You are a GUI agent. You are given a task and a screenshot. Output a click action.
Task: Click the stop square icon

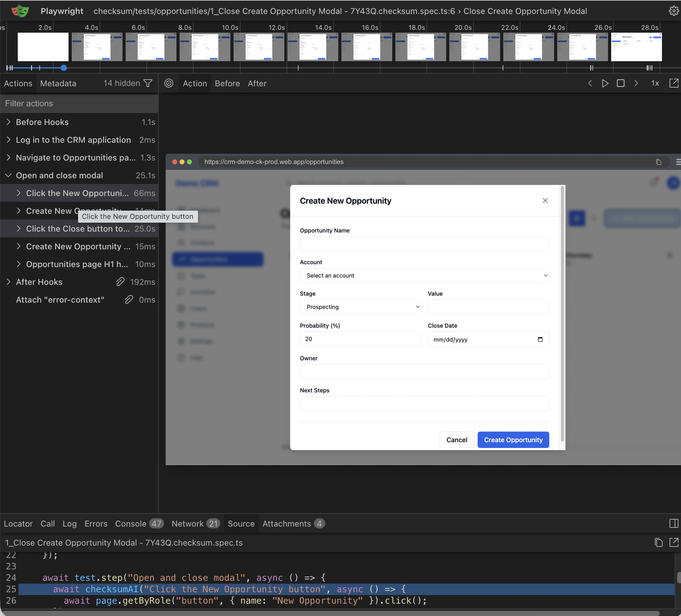[620, 83]
